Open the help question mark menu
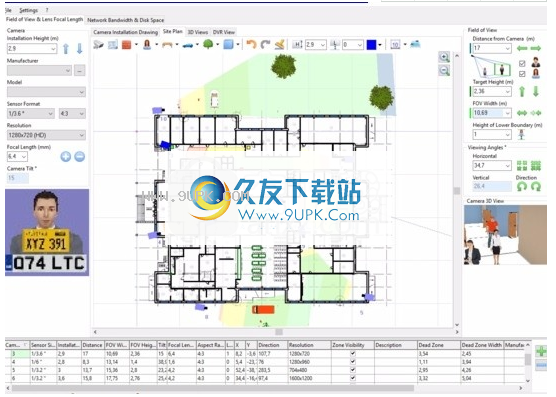 coord(47,10)
